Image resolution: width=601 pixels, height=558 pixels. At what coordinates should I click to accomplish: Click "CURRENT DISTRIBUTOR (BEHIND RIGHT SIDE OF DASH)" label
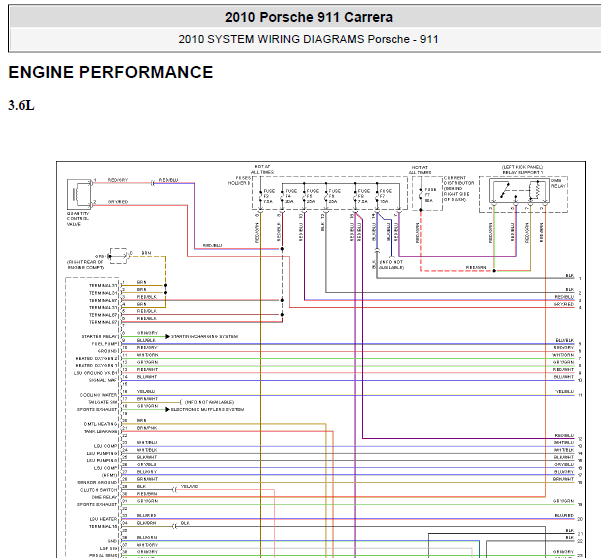point(459,189)
